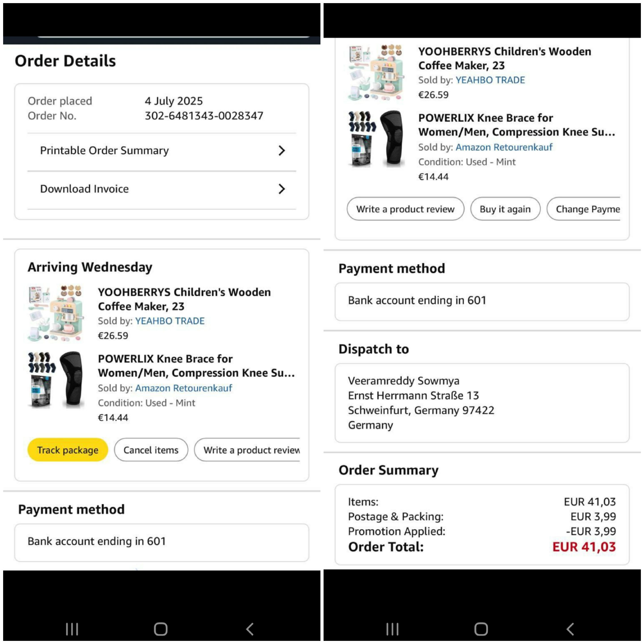Open knee brace product image on left screen
Image resolution: width=644 pixels, height=644 pixels.
(x=56, y=380)
